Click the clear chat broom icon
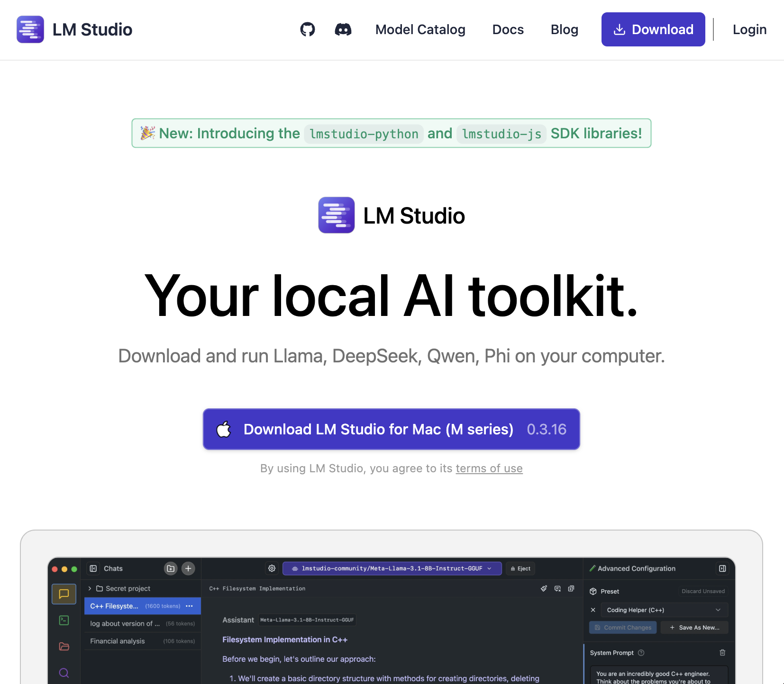Image resolution: width=784 pixels, height=684 pixels. tap(544, 588)
